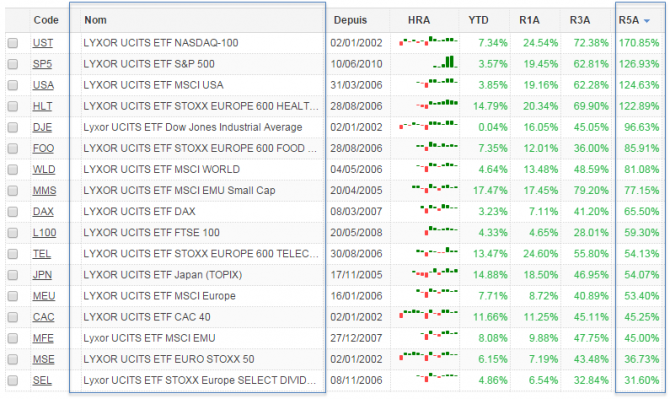Screen dimensions: 670x399
Task: Sort by the Code column header
Action: [x=46, y=20]
